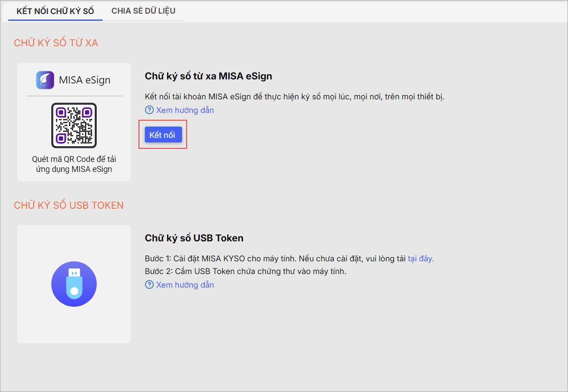
Task: Click the CHỮ KÝ SỐ TỪ XA section title
Action: point(56,43)
